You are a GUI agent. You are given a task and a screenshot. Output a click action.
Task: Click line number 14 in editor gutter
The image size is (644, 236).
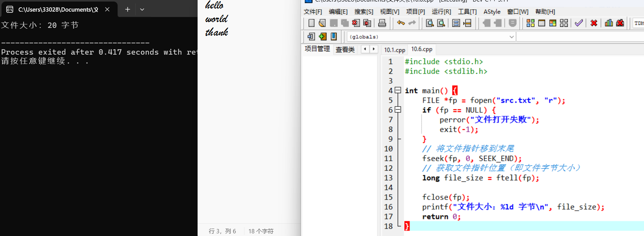(x=388, y=188)
